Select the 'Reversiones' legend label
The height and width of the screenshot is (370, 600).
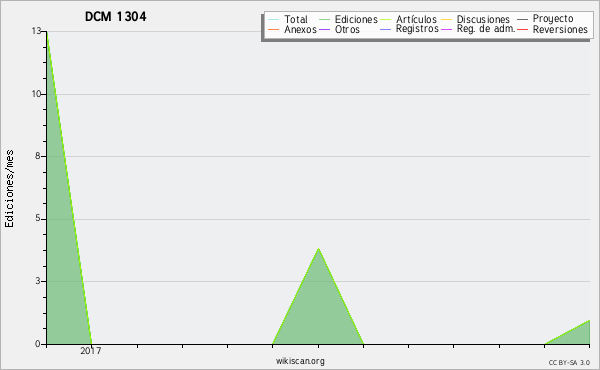point(560,29)
